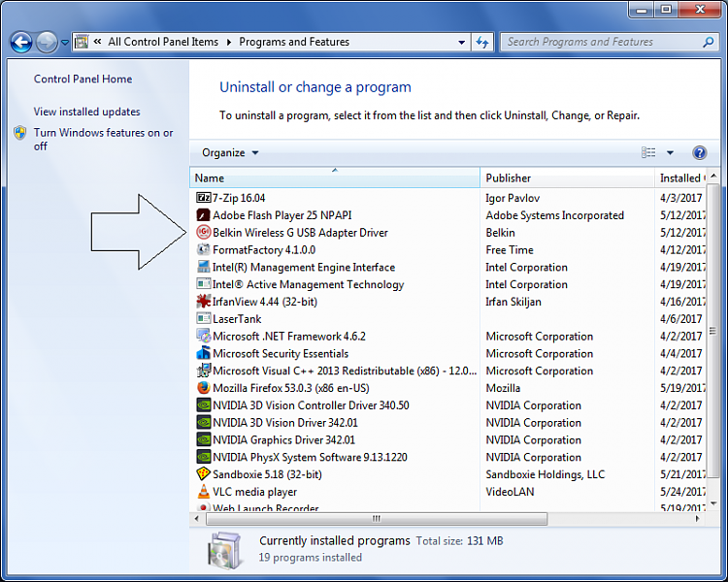This screenshot has width=728, height=582.
Task: Click the vertical scrollbar down arrow
Action: point(713,504)
